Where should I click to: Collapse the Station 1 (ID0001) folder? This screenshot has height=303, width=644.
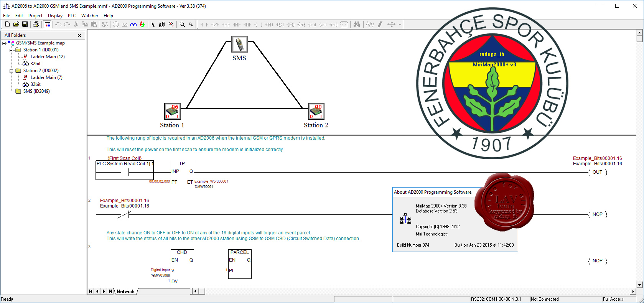coord(12,50)
